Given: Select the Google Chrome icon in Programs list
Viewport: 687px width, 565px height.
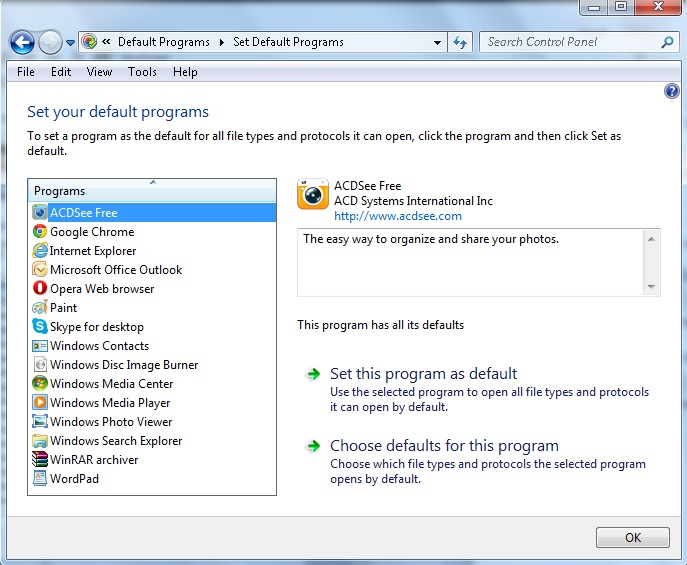Looking at the screenshot, I should tap(40, 232).
